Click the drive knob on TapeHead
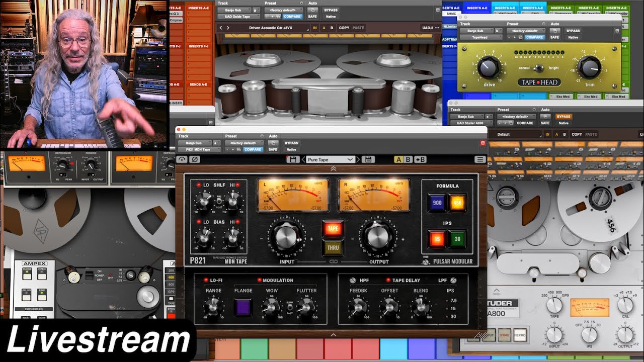The image size is (644, 362). [489, 67]
